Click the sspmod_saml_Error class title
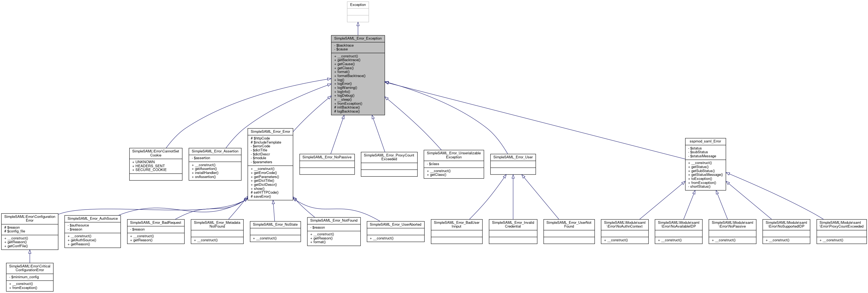This screenshot has width=868, height=293. point(705,141)
